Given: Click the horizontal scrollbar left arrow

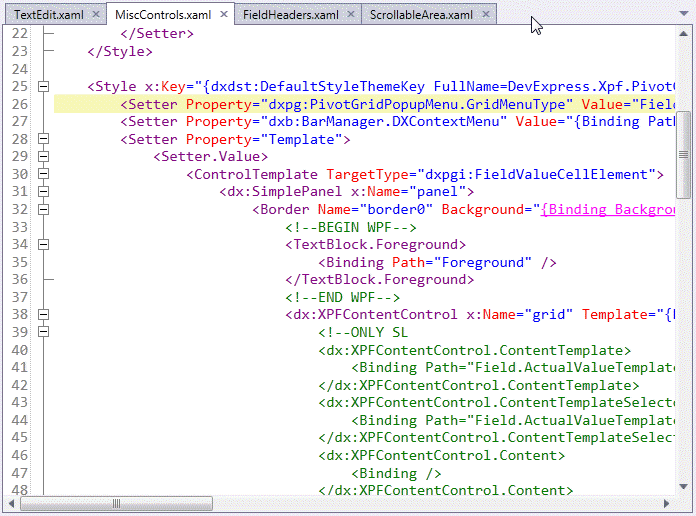Looking at the screenshot, I should [x=11, y=504].
